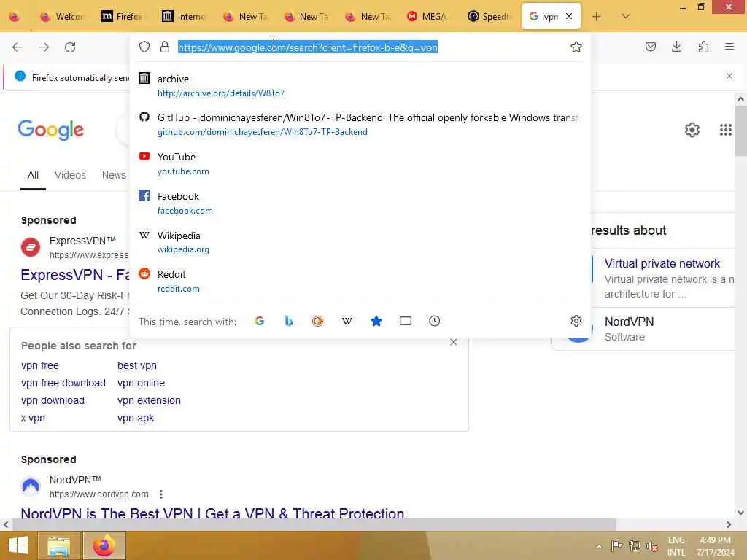The height and width of the screenshot is (560, 747).
Task: Close the vpn tab
Action: (569, 16)
